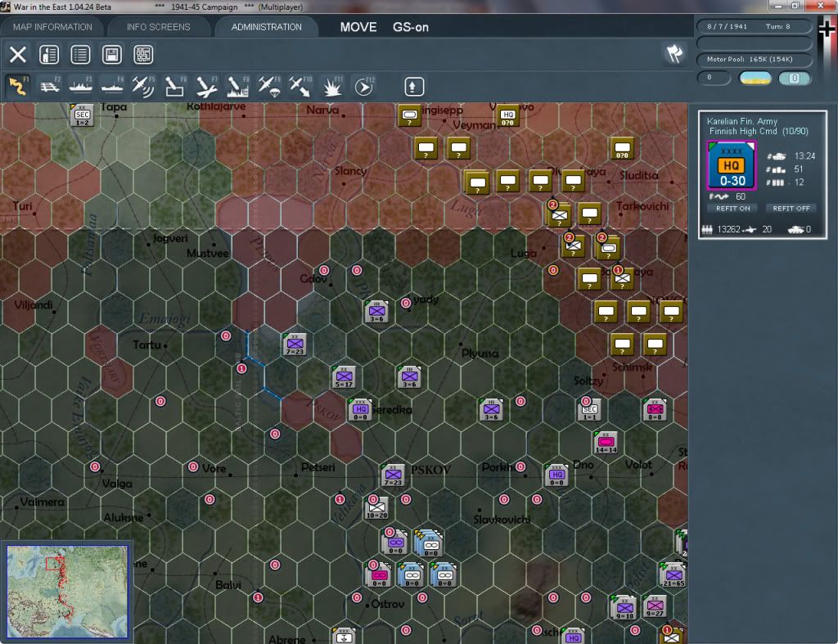Screen dimensions: 838x644
Task: Select the Build fortified zone (F11) icon
Action: tap(332, 86)
